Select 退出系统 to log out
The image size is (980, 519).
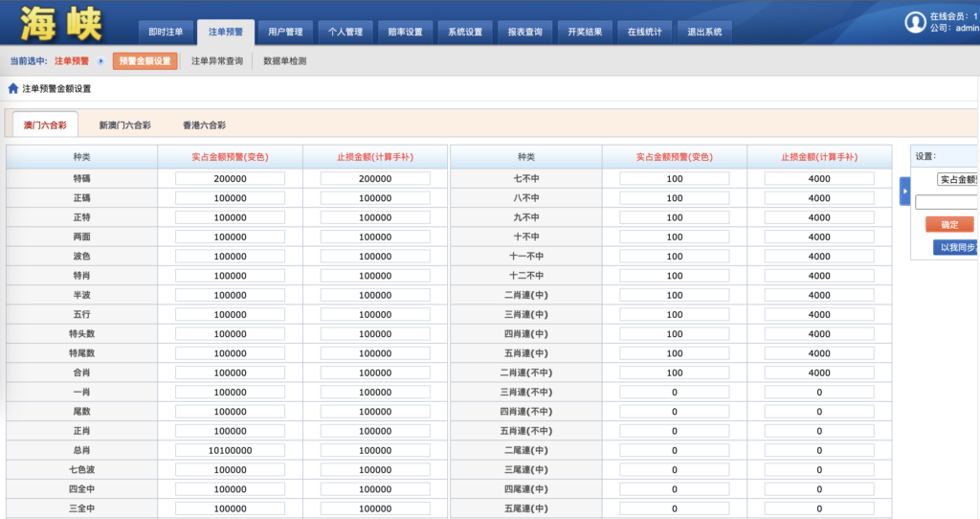click(x=703, y=32)
